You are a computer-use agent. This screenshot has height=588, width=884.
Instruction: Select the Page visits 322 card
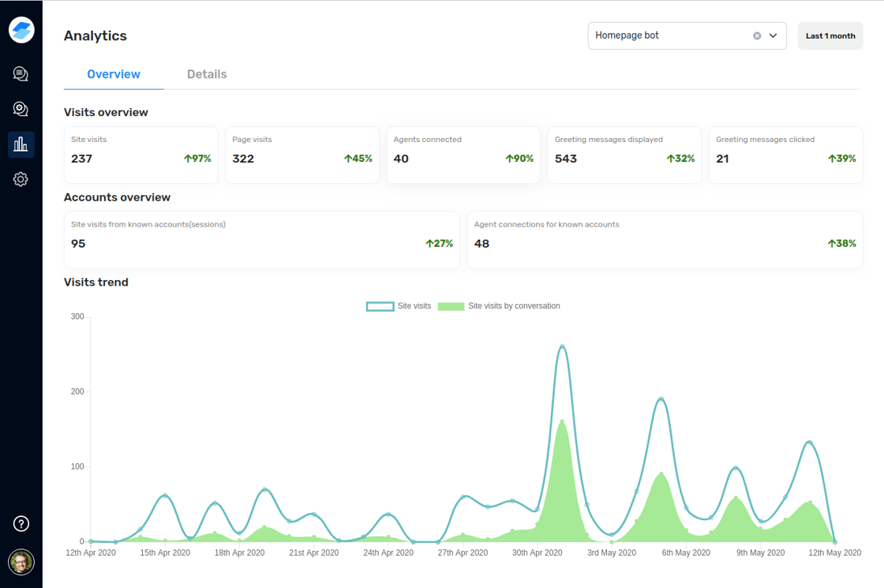pos(302,155)
